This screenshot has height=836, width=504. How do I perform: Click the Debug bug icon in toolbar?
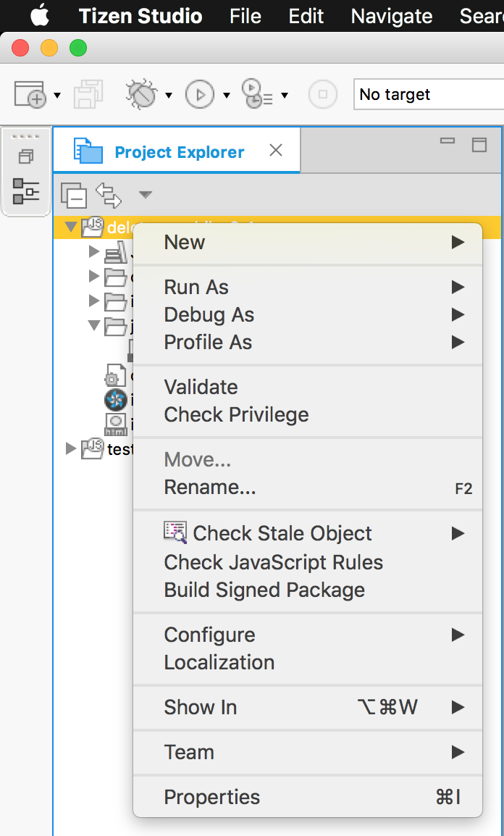140,94
